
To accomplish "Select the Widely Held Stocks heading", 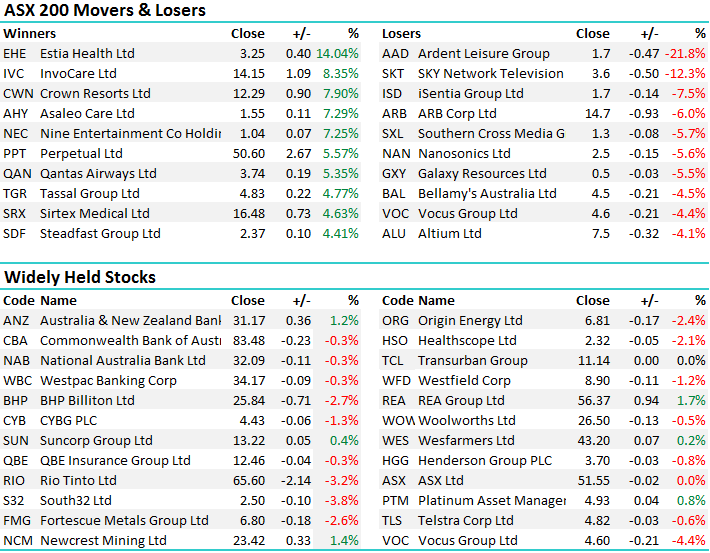I will (x=80, y=277).
